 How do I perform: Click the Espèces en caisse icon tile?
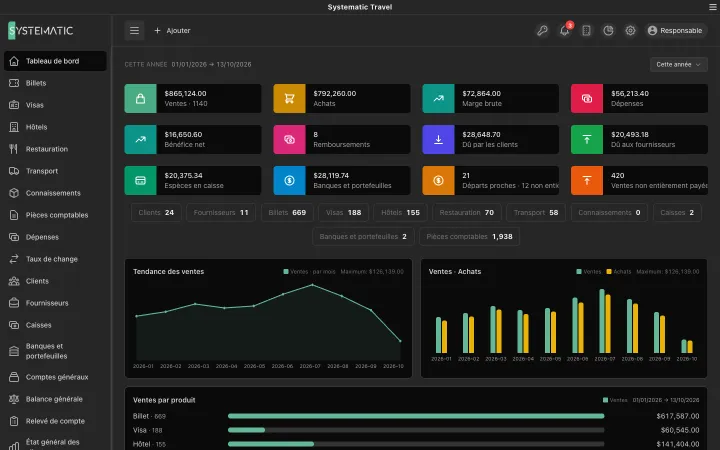point(141,180)
